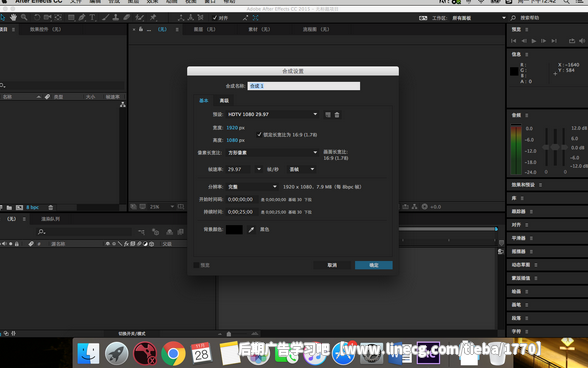
Task: Switch to the Advanced tab in dialog
Action: (224, 101)
